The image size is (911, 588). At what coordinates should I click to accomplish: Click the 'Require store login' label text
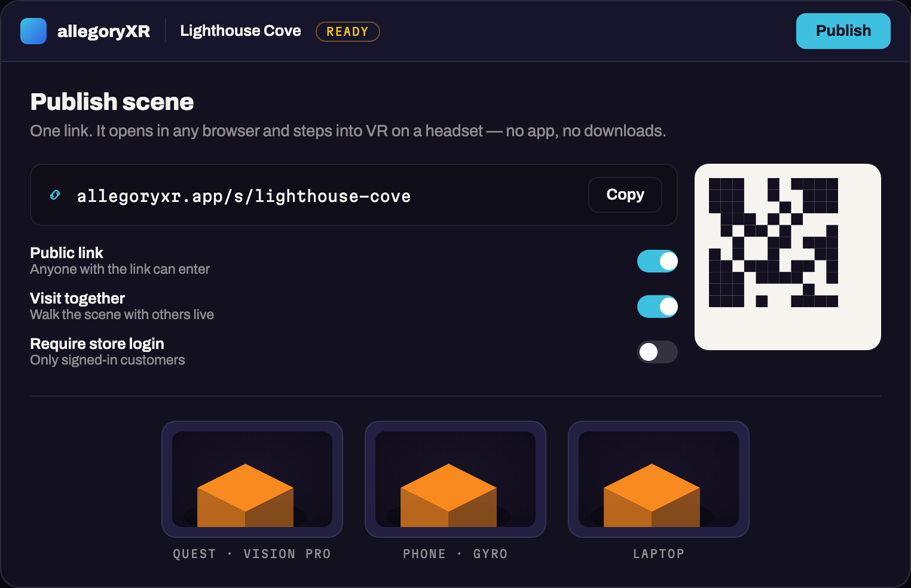click(97, 344)
